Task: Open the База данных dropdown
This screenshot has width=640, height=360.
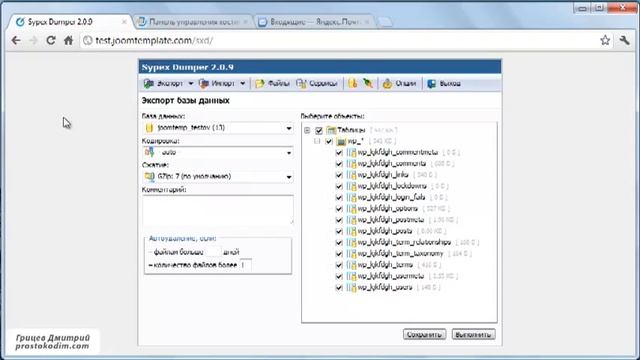Action: (x=218, y=128)
